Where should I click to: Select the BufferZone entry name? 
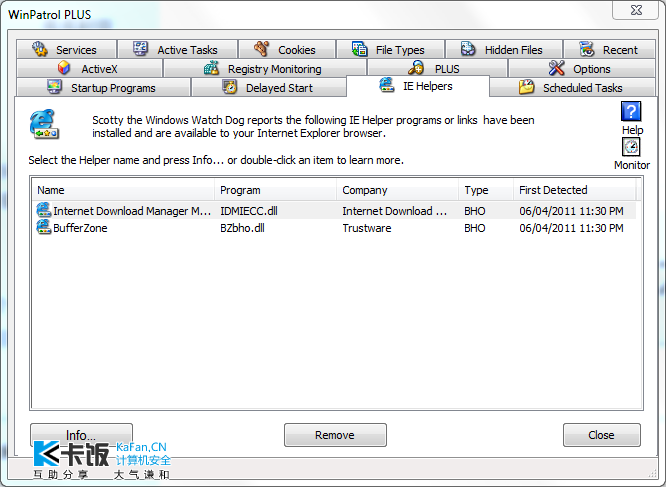pyautogui.click(x=80, y=228)
